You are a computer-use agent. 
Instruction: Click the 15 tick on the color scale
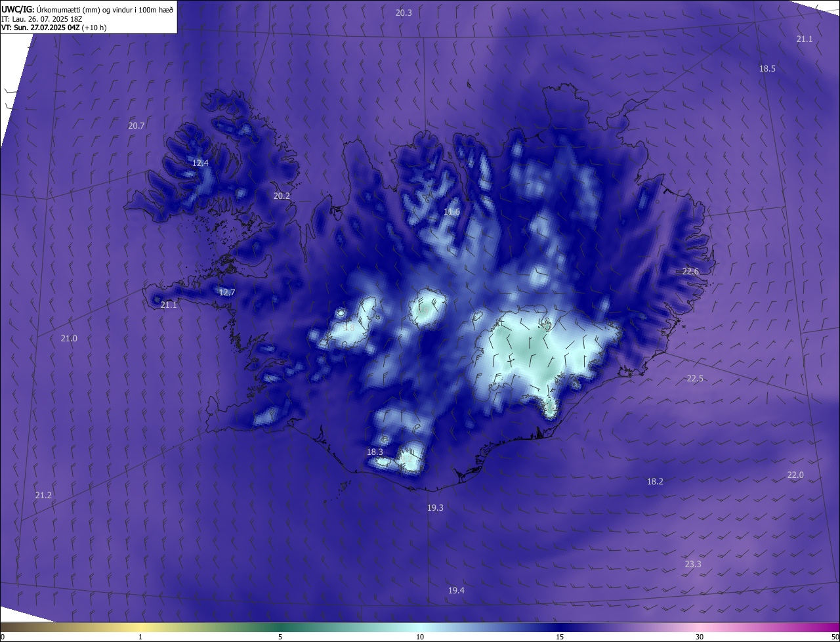560,637
